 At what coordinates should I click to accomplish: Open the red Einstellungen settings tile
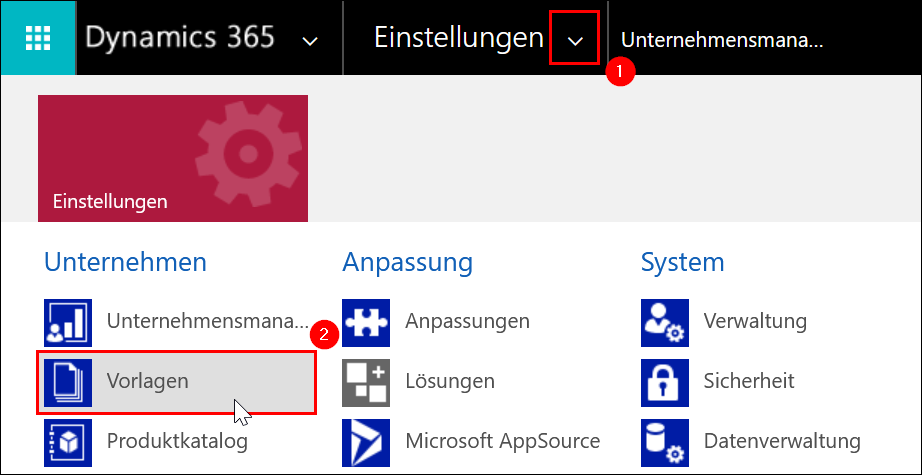point(173,158)
